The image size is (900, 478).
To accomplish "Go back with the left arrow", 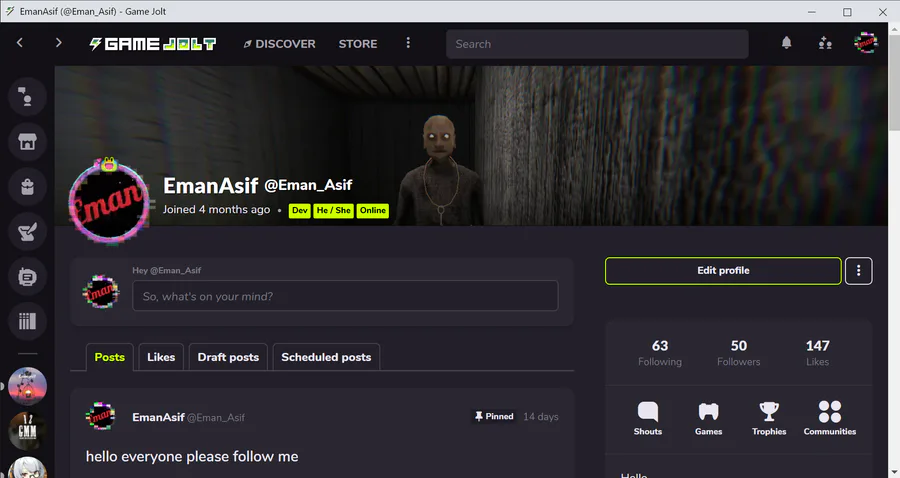I will (20, 42).
